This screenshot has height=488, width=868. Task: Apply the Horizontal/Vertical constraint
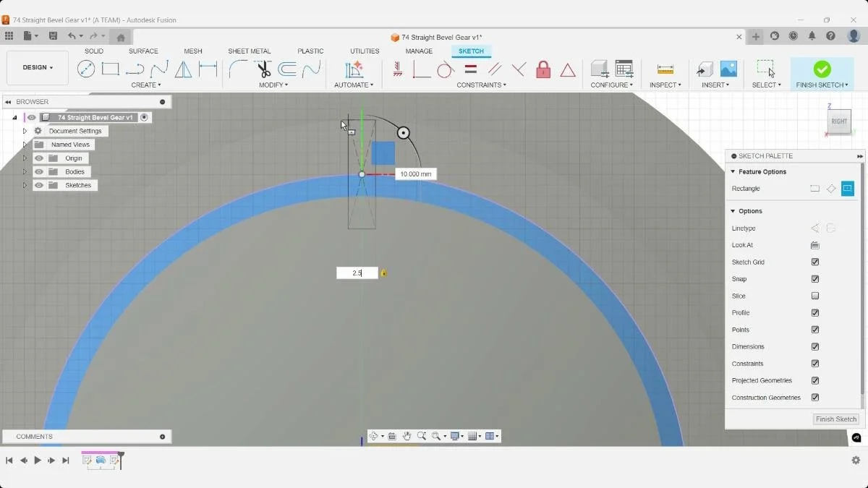coord(398,69)
